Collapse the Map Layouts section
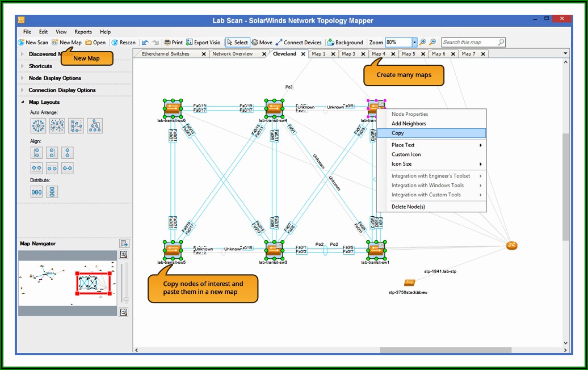Viewport: 588px width, 370px height. point(22,102)
